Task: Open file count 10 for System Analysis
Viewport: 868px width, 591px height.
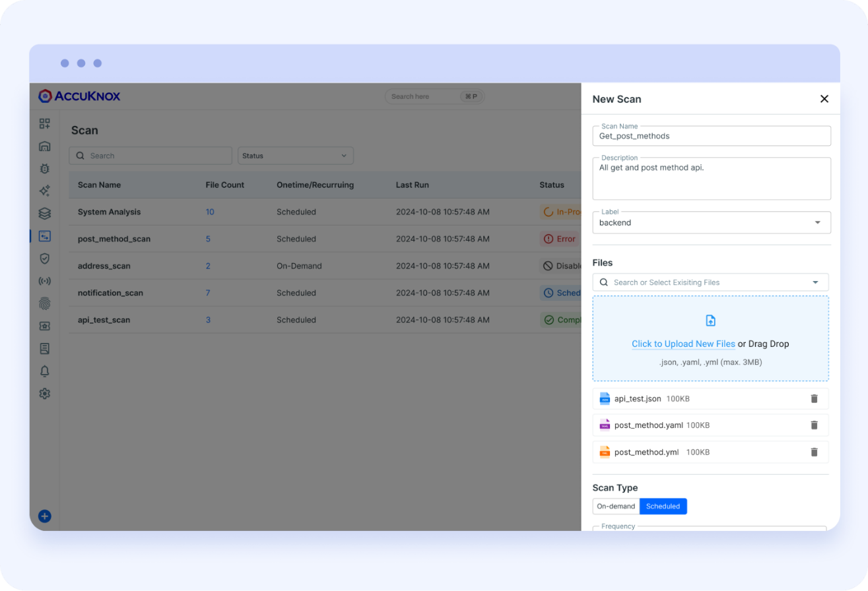Action: (x=210, y=212)
